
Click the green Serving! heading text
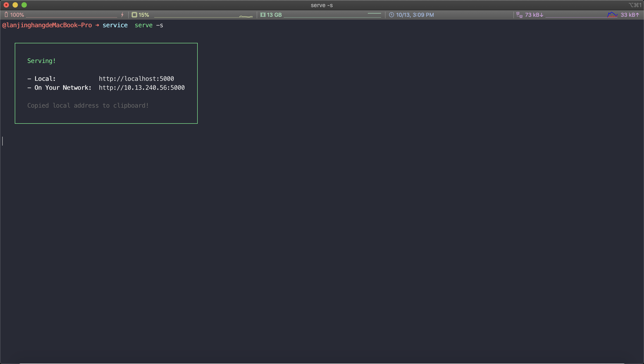(41, 61)
